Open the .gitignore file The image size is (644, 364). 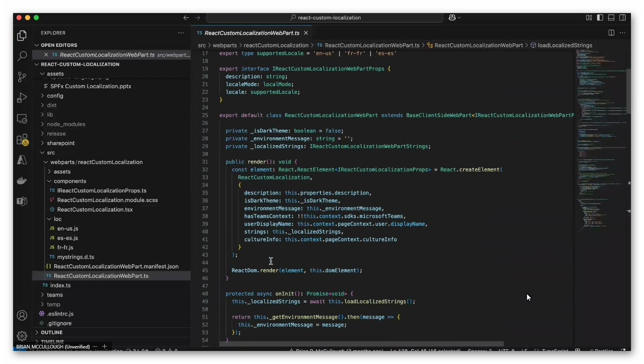[x=112, y=323]
